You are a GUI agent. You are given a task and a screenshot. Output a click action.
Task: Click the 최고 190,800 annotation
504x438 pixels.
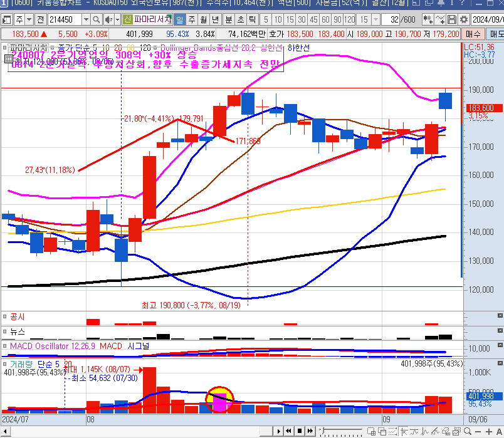191,305
